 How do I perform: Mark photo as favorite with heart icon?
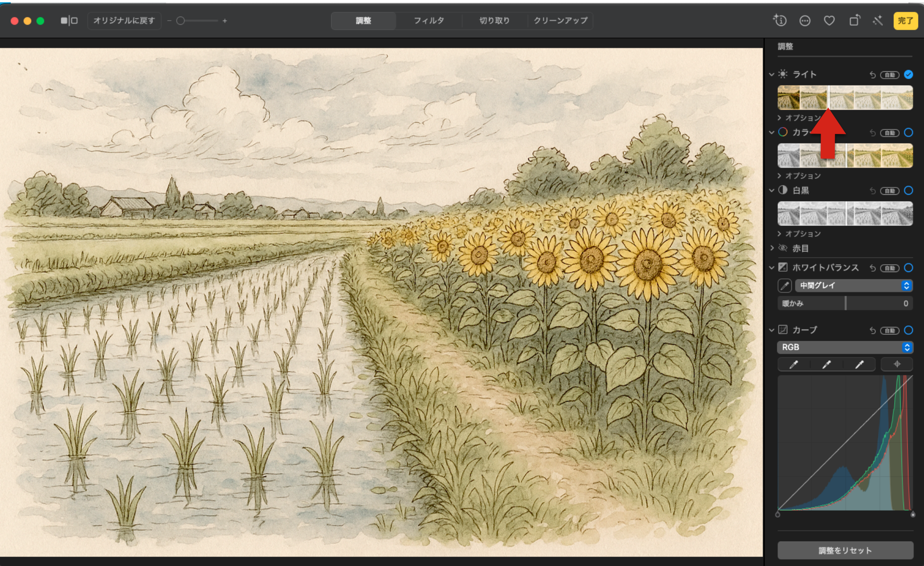829,21
